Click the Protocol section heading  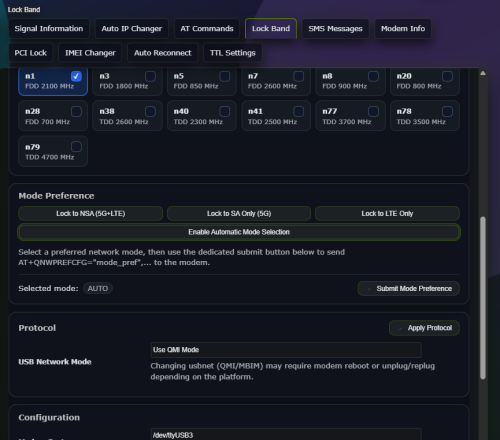tap(37, 328)
